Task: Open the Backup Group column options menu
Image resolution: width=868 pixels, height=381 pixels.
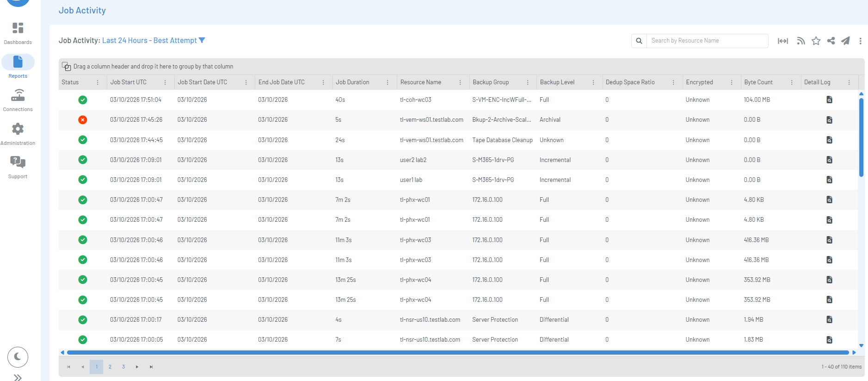Action: pyautogui.click(x=528, y=82)
